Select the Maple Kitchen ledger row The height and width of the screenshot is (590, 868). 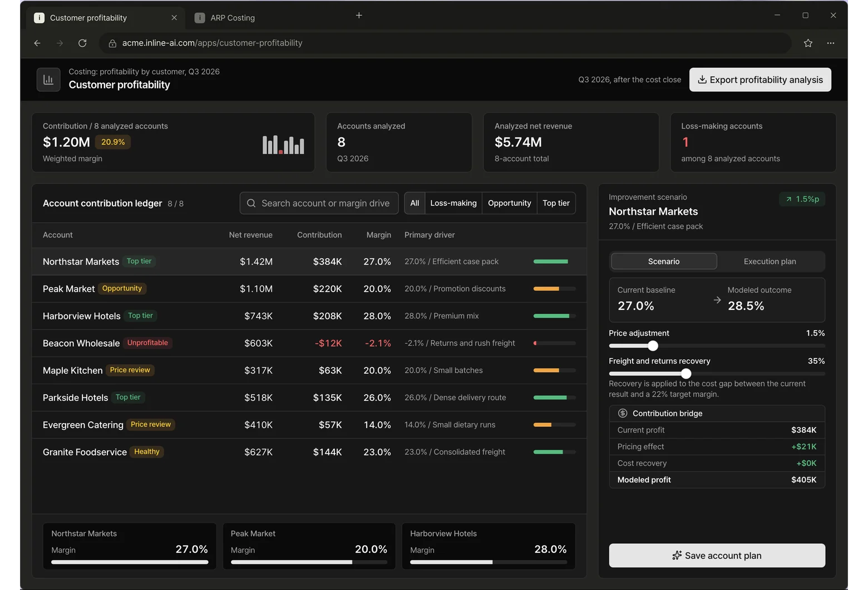tap(309, 371)
